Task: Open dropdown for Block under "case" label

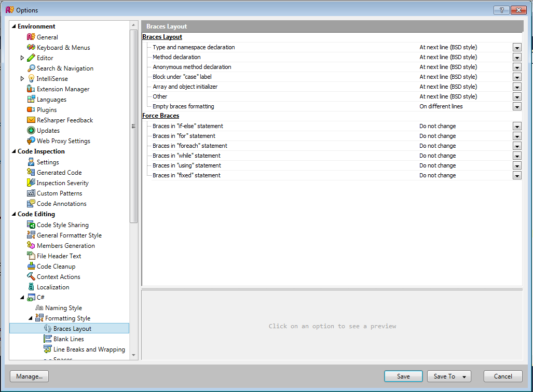Action: (x=517, y=77)
